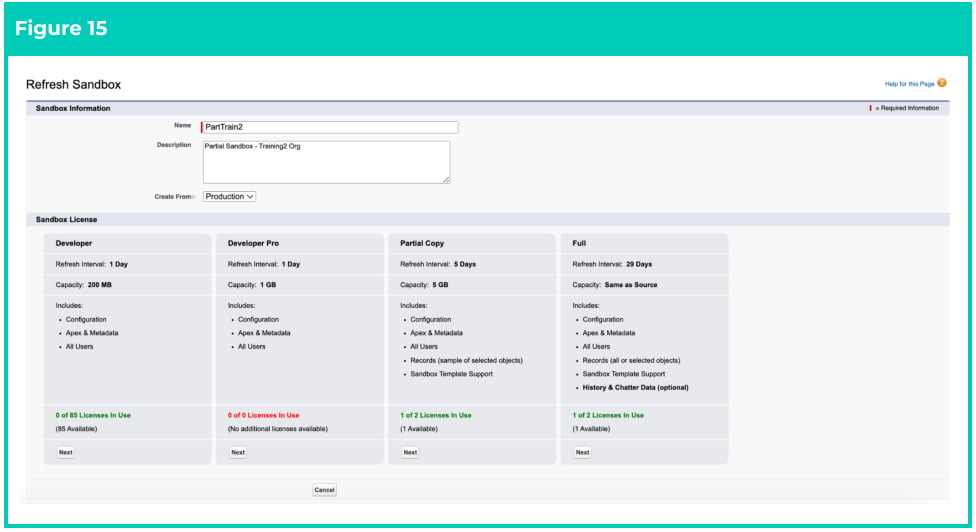
Task: Select the Developer Pro card heading
Action: click(253, 243)
